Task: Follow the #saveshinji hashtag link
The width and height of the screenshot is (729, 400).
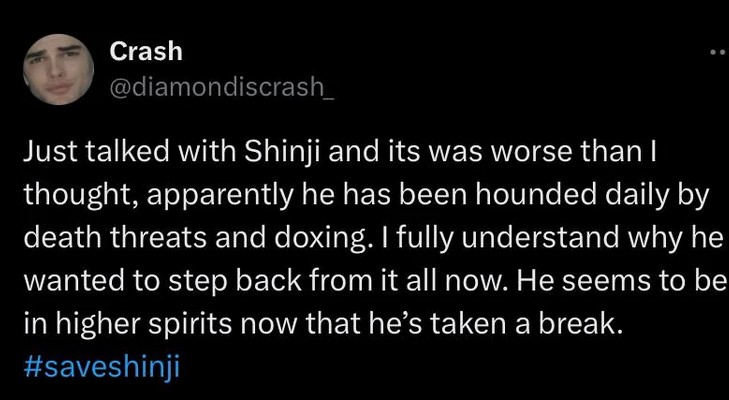Action: 101,367
